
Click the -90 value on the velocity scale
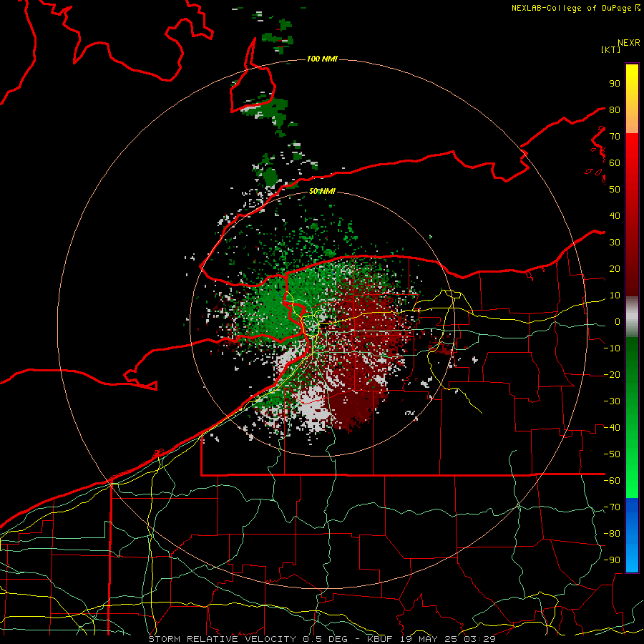612,560
